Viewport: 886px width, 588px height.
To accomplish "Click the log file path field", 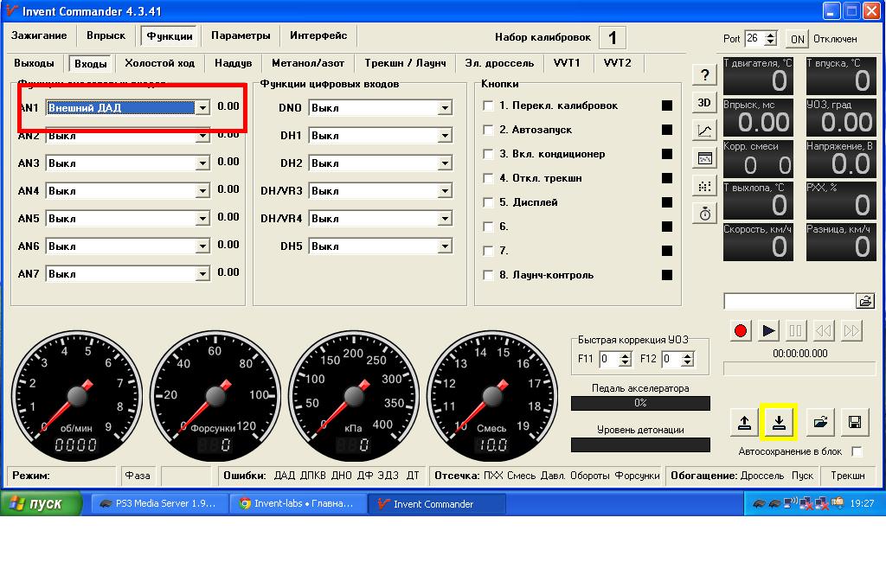I will (789, 301).
